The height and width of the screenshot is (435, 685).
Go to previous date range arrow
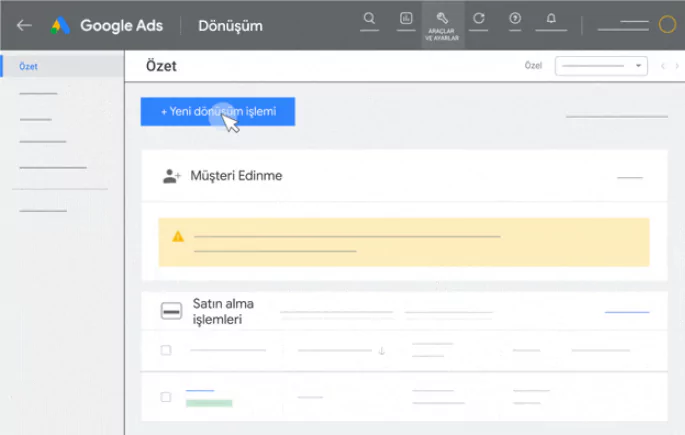[x=663, y=66]
